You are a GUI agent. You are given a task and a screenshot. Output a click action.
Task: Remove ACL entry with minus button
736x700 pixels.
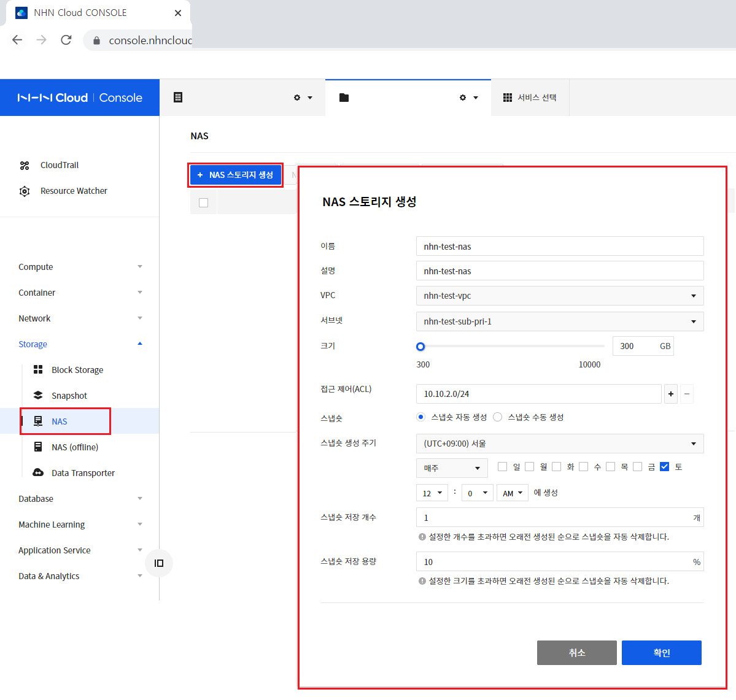click(687, 394)
